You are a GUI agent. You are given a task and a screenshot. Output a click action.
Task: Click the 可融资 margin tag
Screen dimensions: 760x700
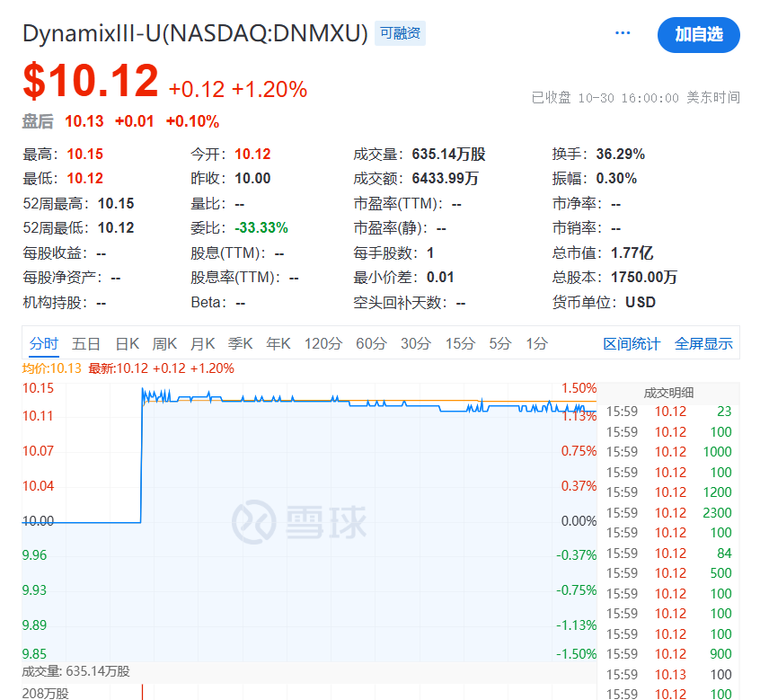coord(400,34)
